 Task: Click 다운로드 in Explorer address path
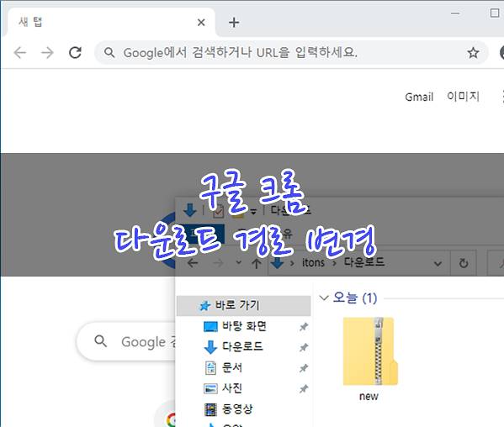pos(364,262)
